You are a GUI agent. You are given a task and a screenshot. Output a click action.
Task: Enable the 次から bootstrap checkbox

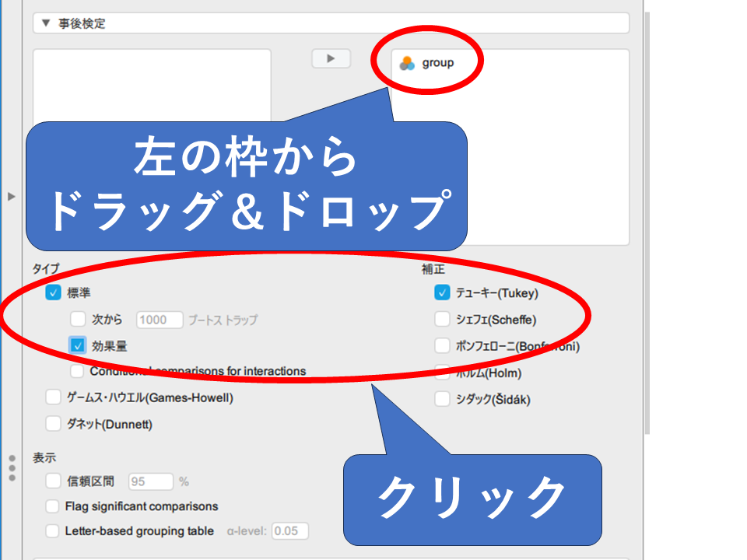pyautogui.click(x=78, y=319)
